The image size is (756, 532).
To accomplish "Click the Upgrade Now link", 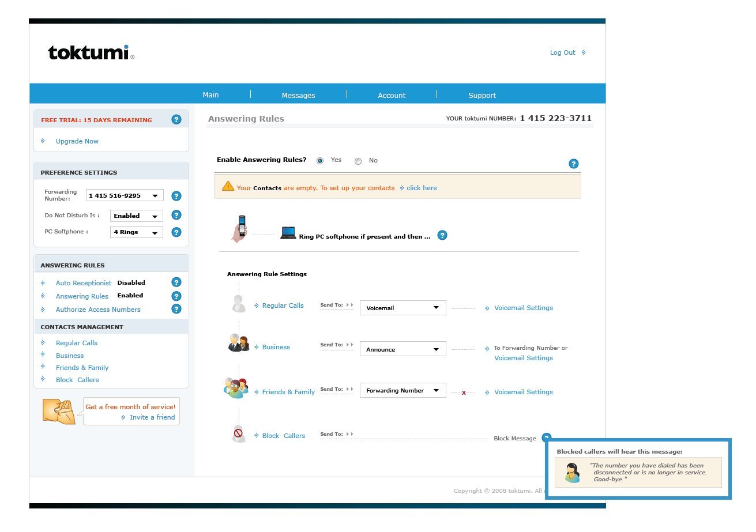I will coord(77,141).
